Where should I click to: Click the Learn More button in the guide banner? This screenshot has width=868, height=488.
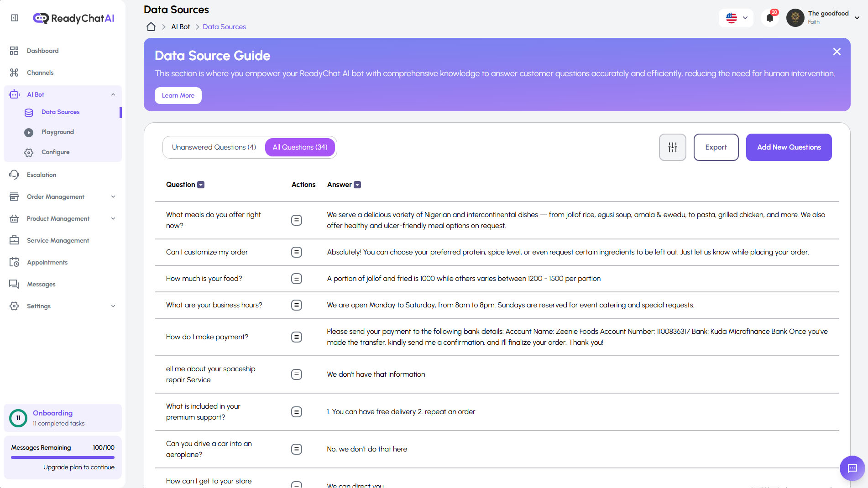[178, 95]
